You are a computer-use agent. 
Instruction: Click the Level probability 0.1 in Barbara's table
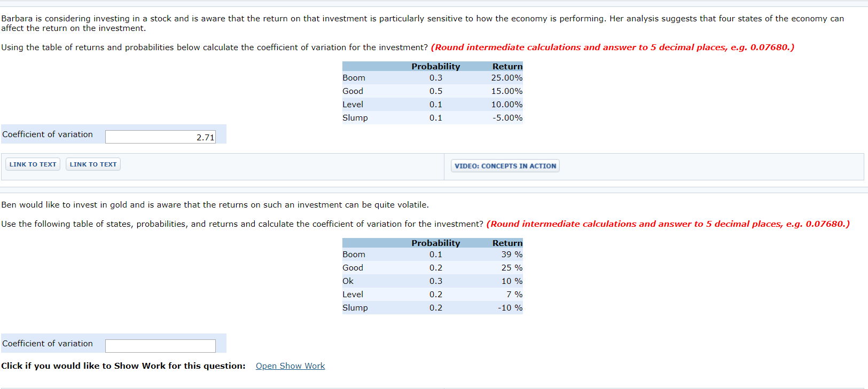435,104
